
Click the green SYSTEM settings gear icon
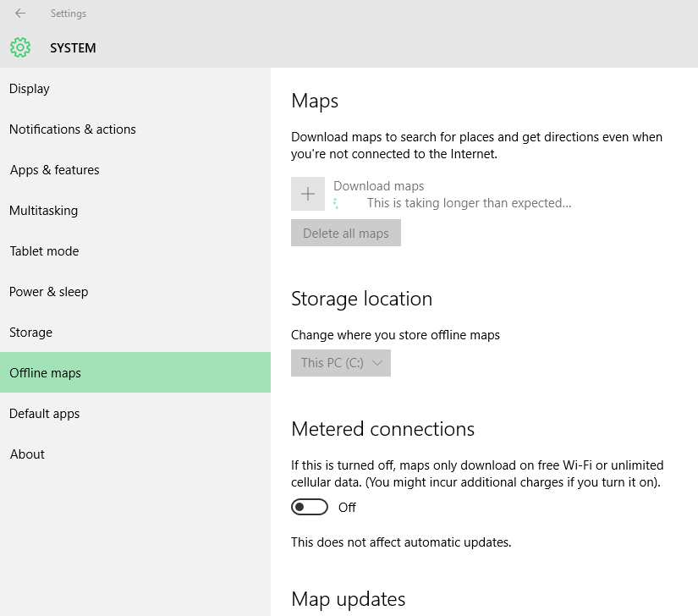point(19,47)
